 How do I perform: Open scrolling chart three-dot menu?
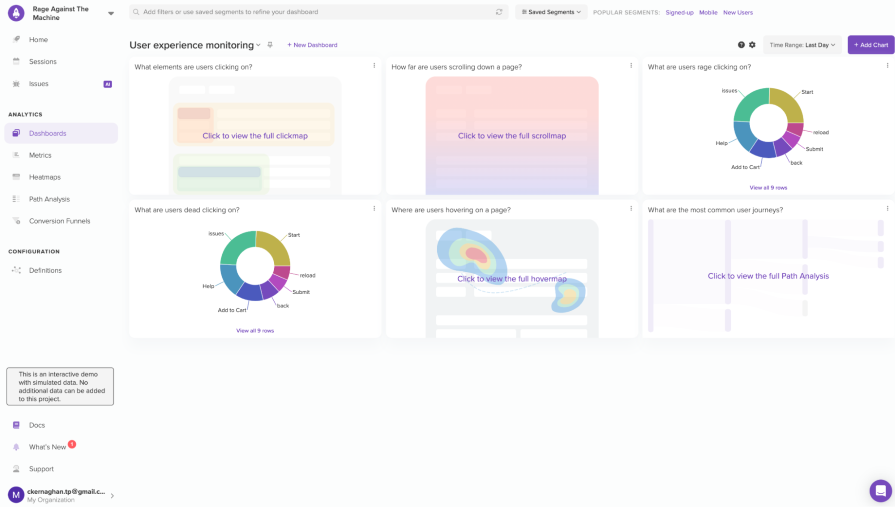pos(631,66)
